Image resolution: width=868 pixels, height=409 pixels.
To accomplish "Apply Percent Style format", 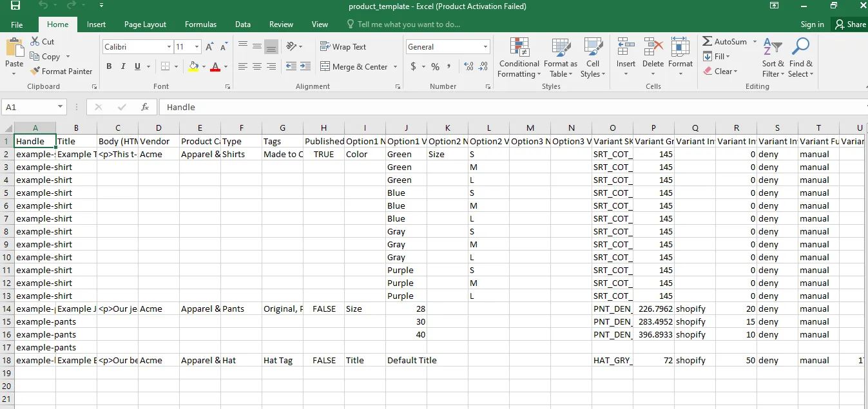I will pos(436,66).
